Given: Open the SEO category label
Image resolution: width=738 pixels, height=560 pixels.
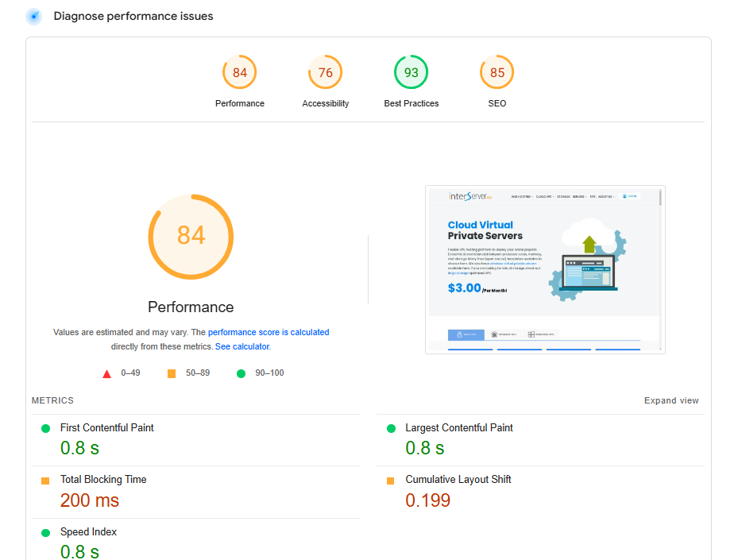Looking at the screenshot, I should [x=497, y=103].
